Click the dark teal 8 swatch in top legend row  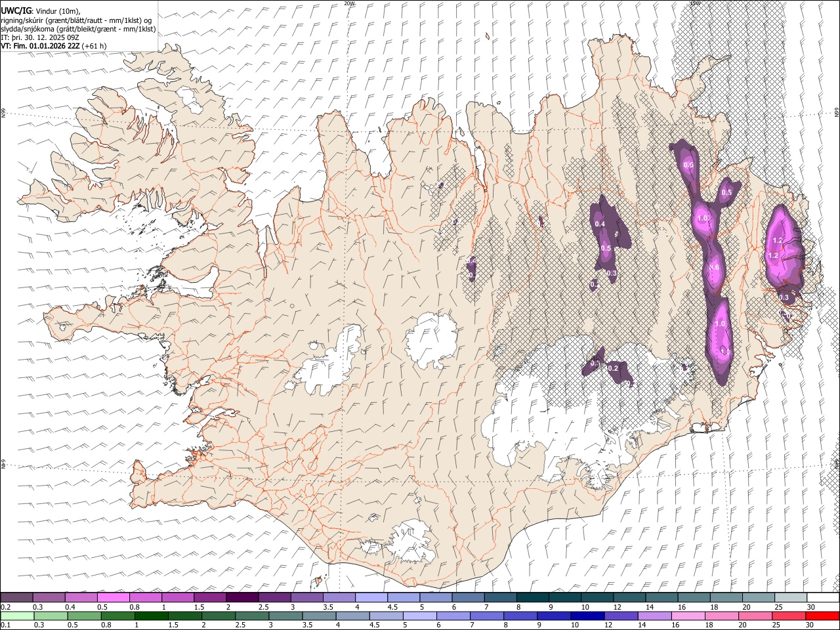point(532,598)
